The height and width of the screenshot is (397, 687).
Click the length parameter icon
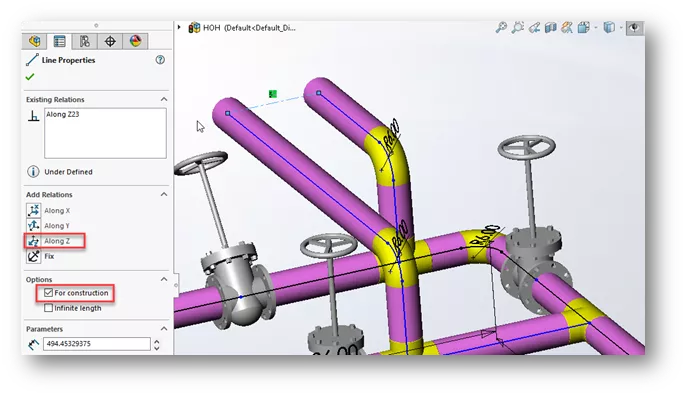coord(33,344)
